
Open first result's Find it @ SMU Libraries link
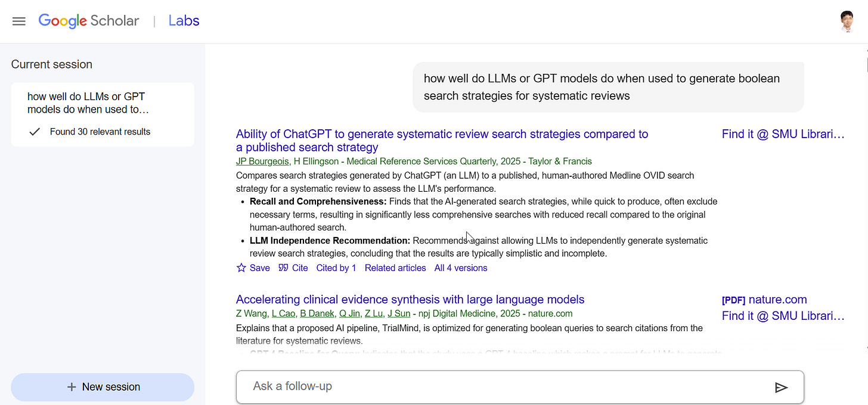[783, 134]
